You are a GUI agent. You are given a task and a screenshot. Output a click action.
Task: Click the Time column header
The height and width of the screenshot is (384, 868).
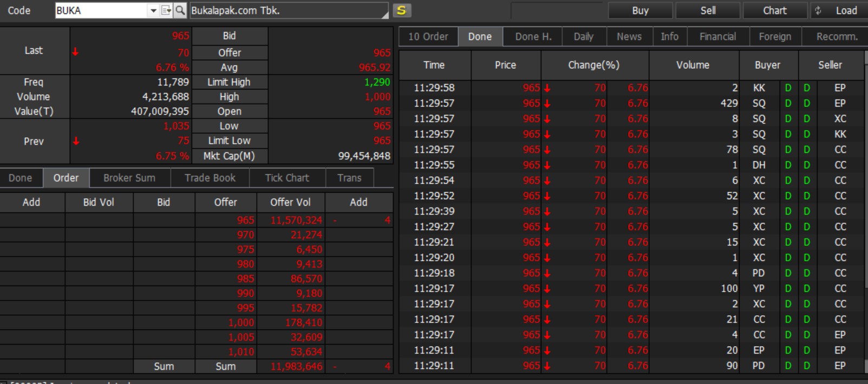click(434, 65)
